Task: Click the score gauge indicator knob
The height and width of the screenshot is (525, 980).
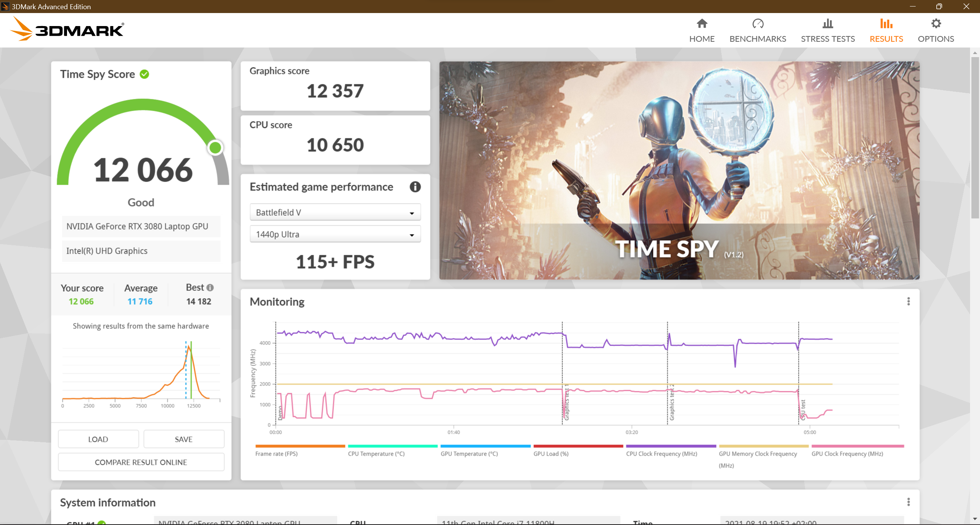Action: point(215,147)
